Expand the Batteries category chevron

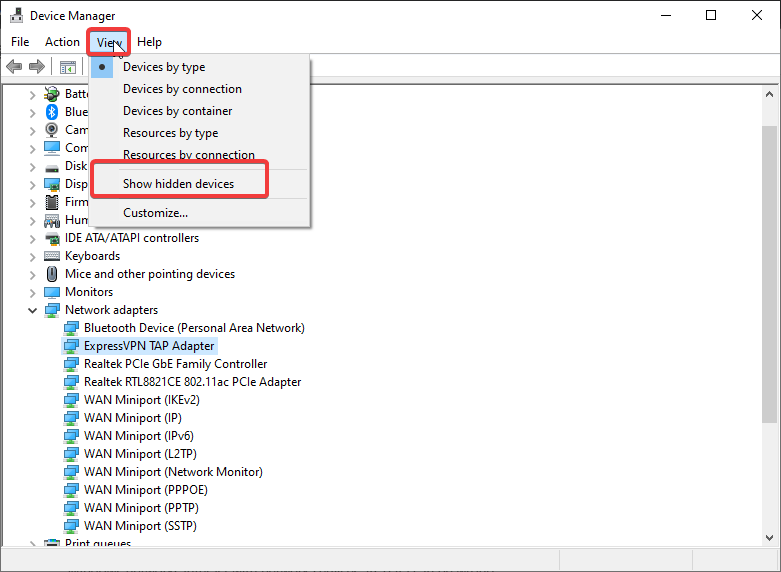tap(32, 94)
